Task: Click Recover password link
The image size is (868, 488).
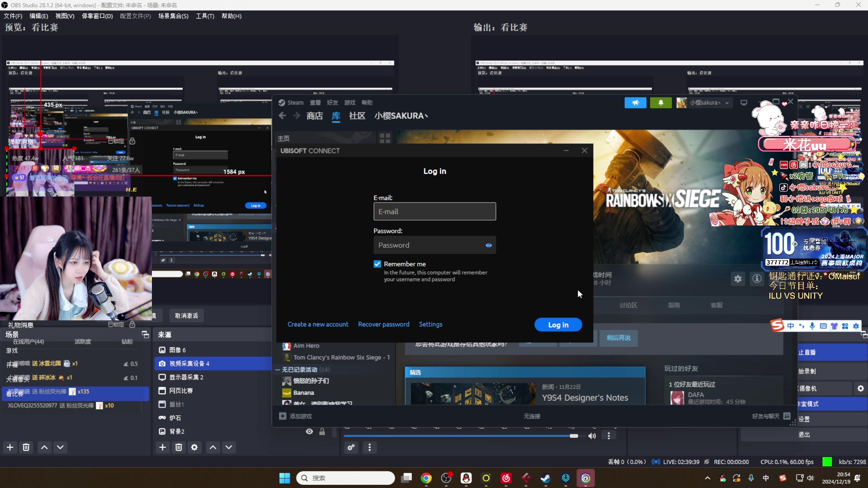Action: tap(384, 324)
